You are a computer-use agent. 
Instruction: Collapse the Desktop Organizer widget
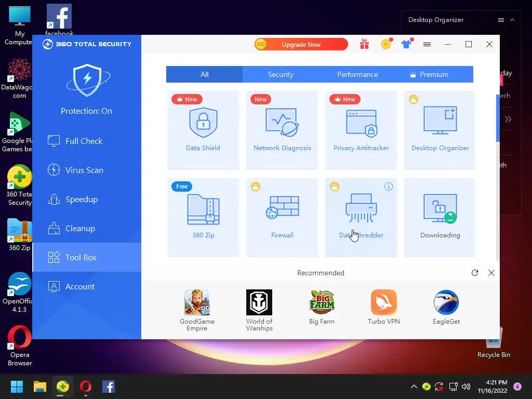[x=512, y=20]
